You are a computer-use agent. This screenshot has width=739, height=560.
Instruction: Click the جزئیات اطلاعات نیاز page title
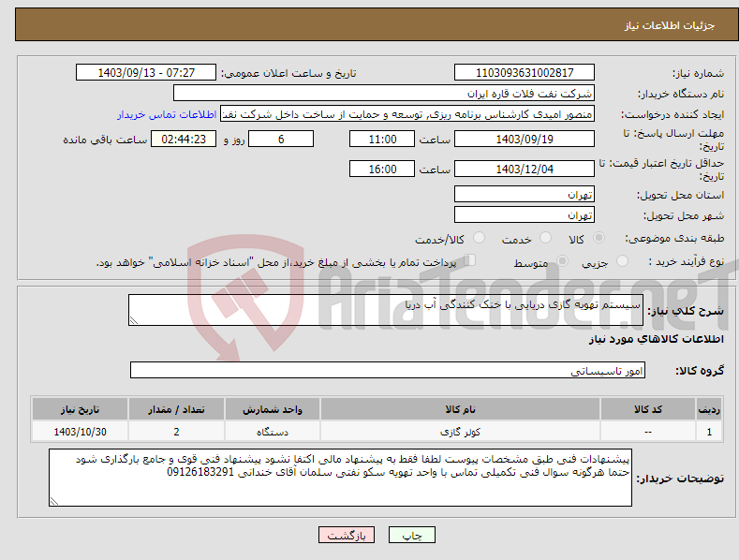tap(670, 25)
